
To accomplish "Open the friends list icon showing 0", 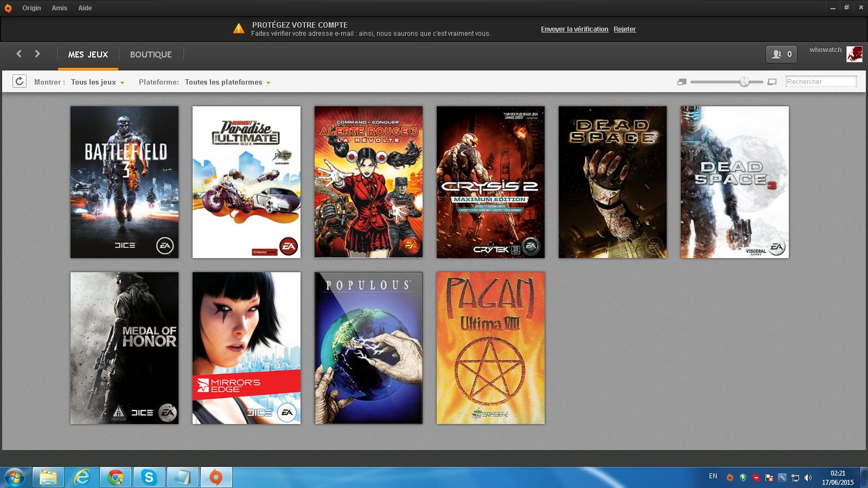I will coord(781,54).
